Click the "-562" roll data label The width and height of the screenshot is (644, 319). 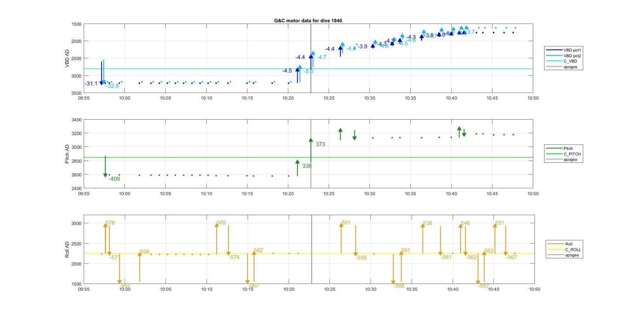pyautogui.click(x=471, y=257)
